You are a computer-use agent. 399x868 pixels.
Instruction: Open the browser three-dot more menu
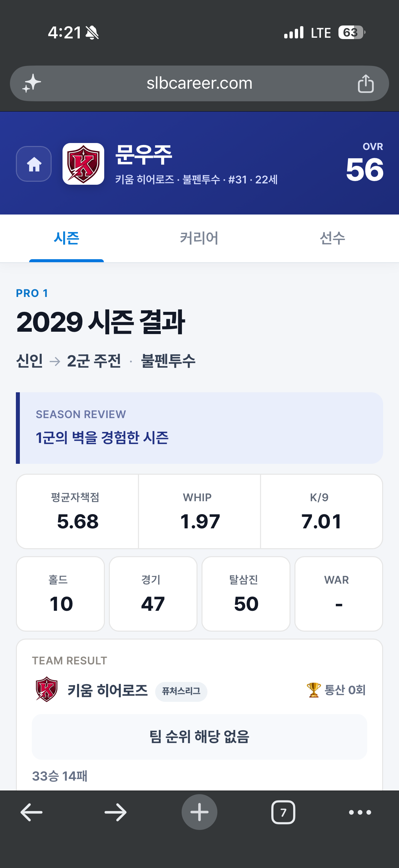(360, 812)
